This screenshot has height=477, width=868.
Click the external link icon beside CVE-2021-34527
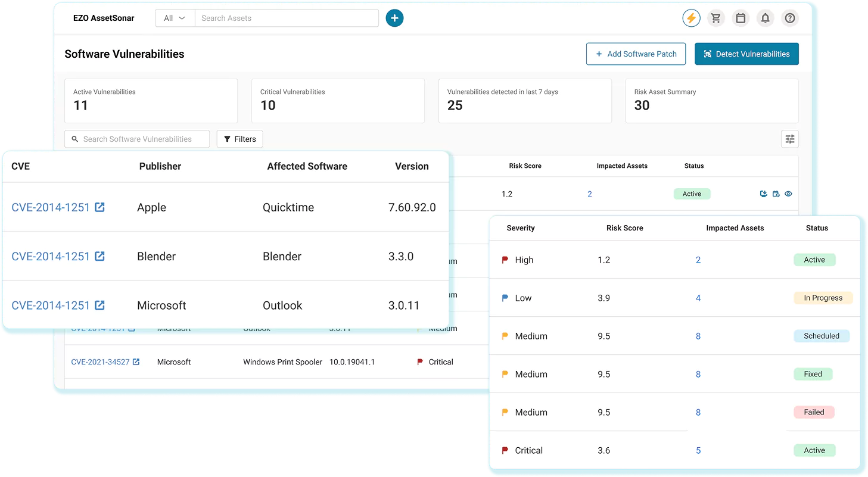(136, 362)
